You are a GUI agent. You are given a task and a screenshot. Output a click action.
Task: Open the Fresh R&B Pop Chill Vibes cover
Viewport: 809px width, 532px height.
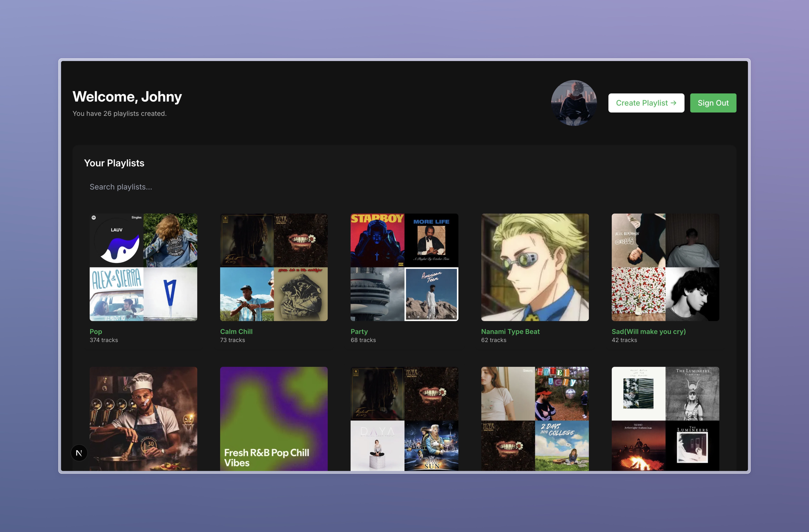[x=274, y=419]
